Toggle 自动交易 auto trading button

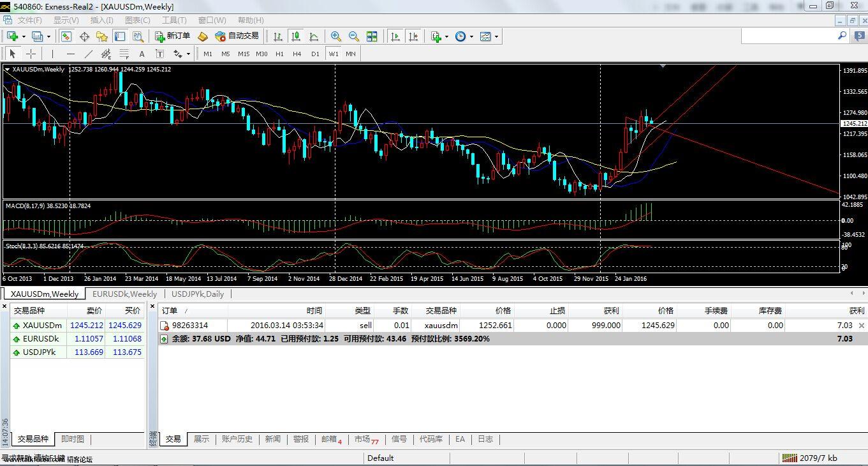[x=237, y=36]
